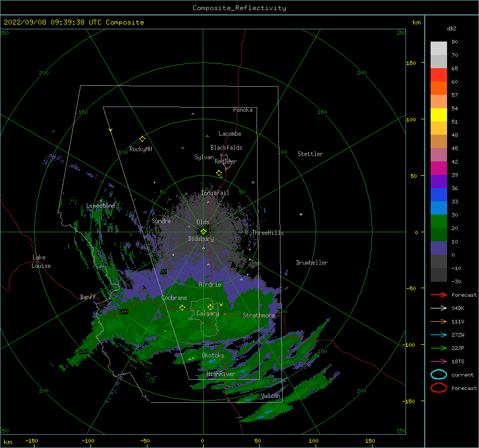The image size is (479, 448).
Task: Click the red forecast arrow in legend
Action: tap(439, 295)
